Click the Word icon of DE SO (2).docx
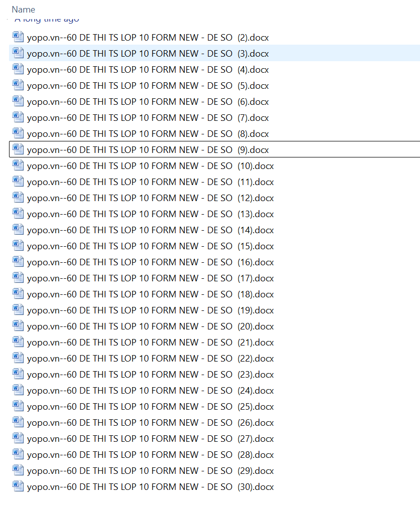420x516 pixels. pyautogui.click(x=18, y=37)
